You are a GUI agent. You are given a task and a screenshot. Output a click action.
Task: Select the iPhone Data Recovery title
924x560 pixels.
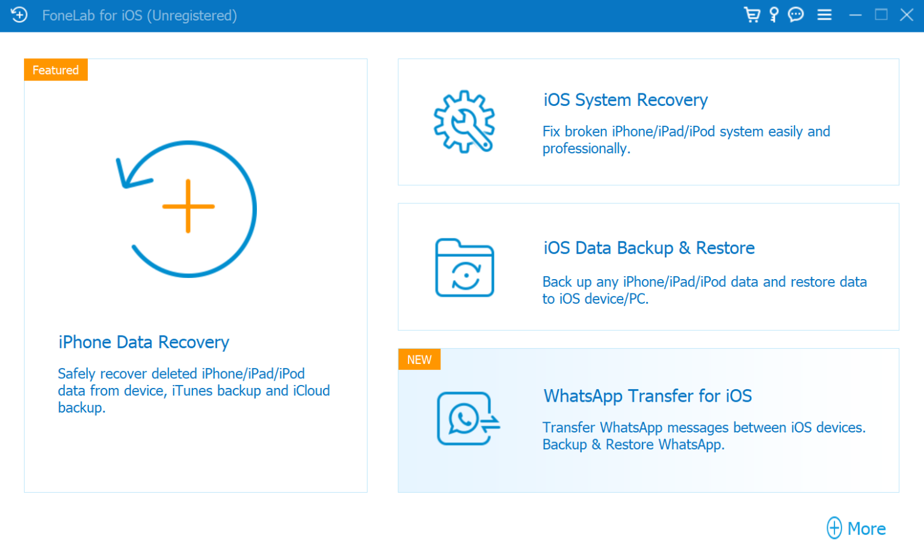pyautogui.click(x=144, y=342)
